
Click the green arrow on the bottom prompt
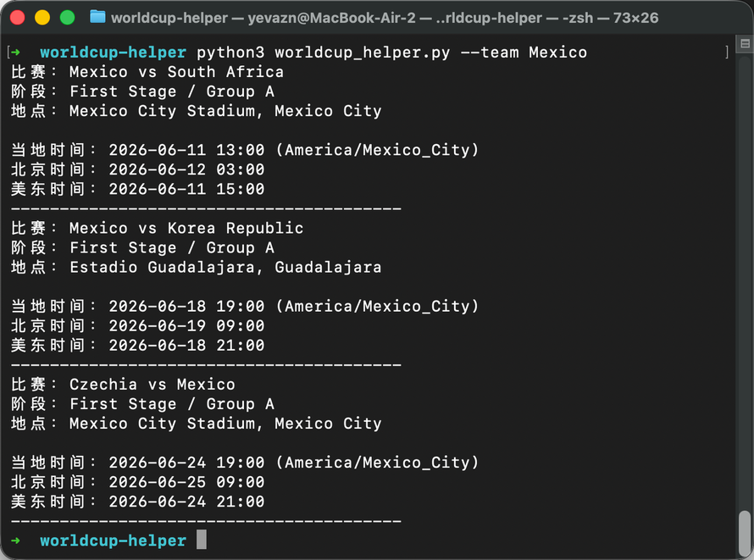[x=16, y=541]
